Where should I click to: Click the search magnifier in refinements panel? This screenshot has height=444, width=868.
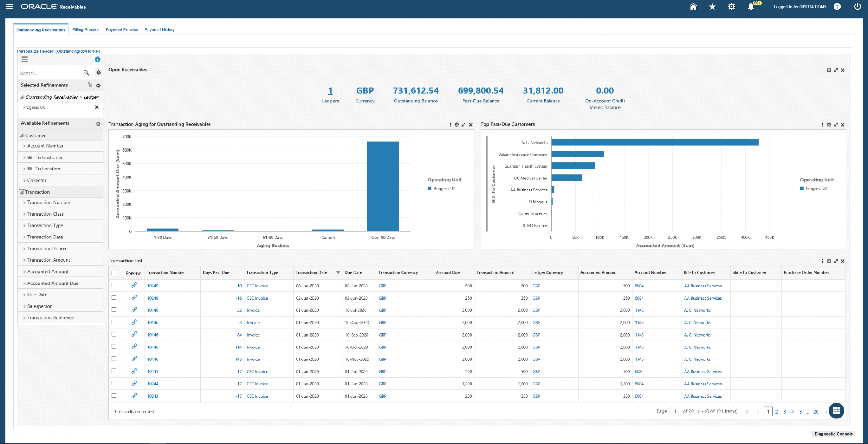pyautogui.click(x=86, y=72)
